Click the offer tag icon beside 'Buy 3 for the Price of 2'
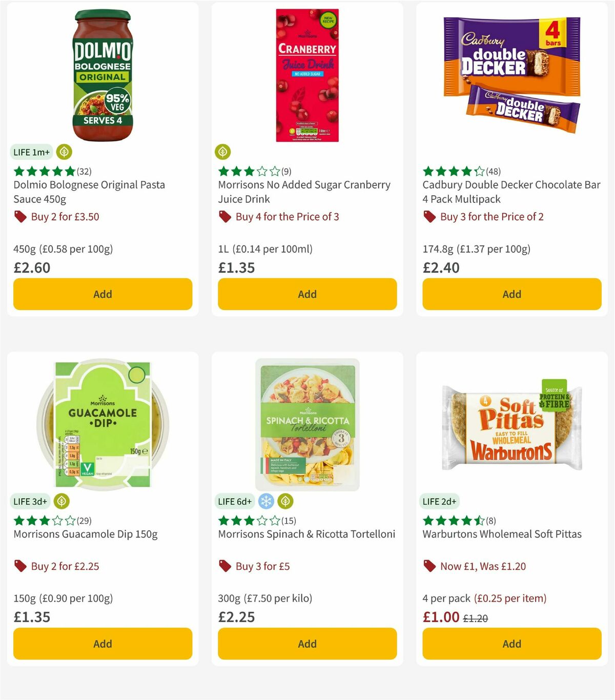The width and height of the screenshot is (615, 700). pyautogui.click(x=429, y=217)
